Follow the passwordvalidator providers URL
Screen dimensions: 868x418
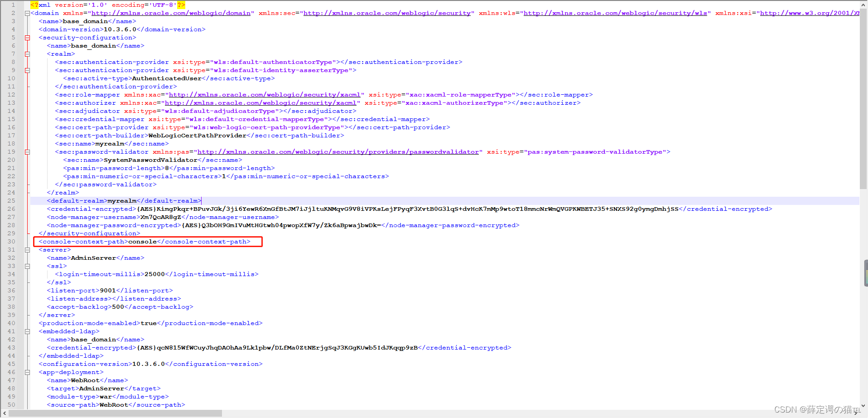click(x=338, y=152)
